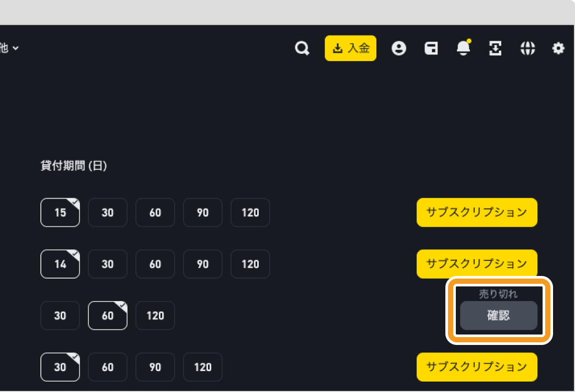Screen dimensions: 575x392
Task: Click the 入金 deposit button
Action: tap(351, 49)
